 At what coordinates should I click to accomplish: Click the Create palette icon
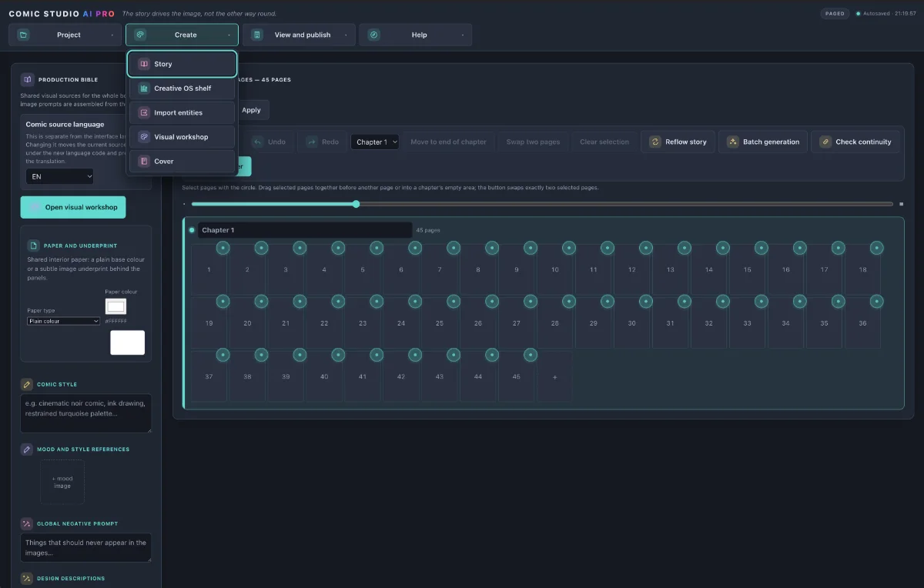click(140, 35)
